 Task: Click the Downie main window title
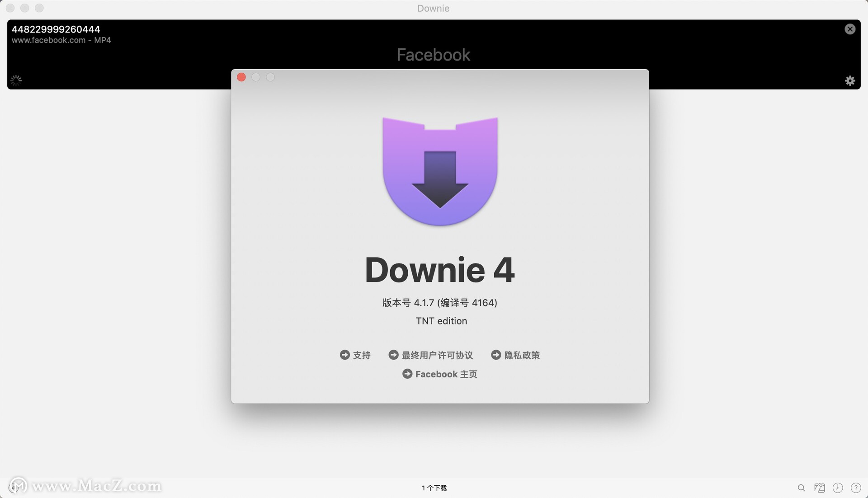tap(433, 8)
